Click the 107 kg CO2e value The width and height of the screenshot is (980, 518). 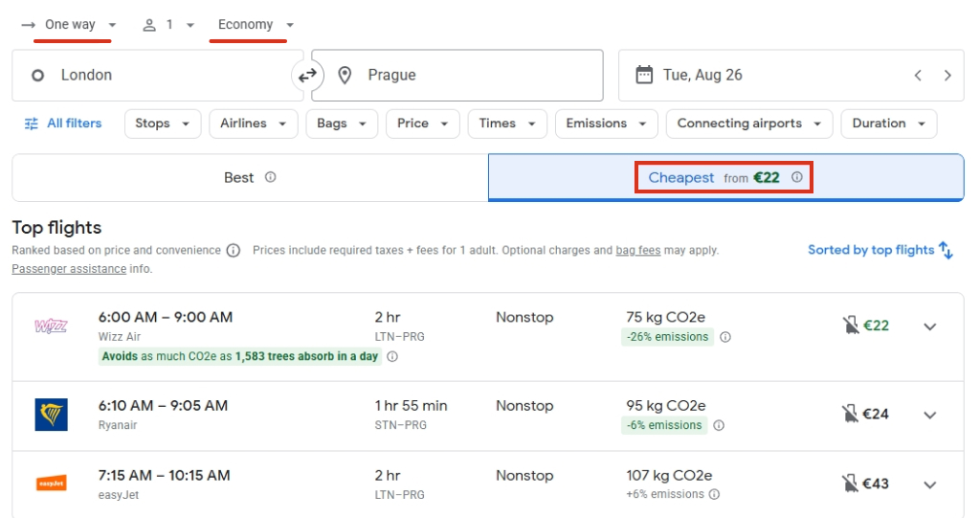pos(669,476)
